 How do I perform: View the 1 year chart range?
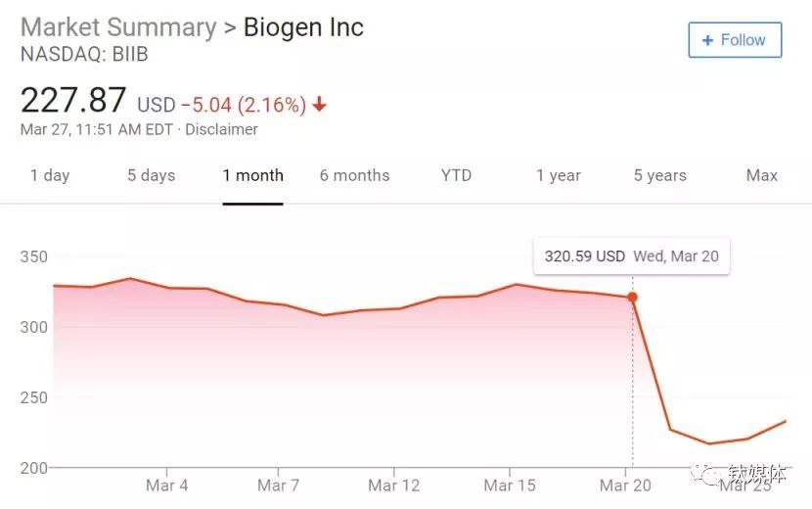(x=558, y=176)
